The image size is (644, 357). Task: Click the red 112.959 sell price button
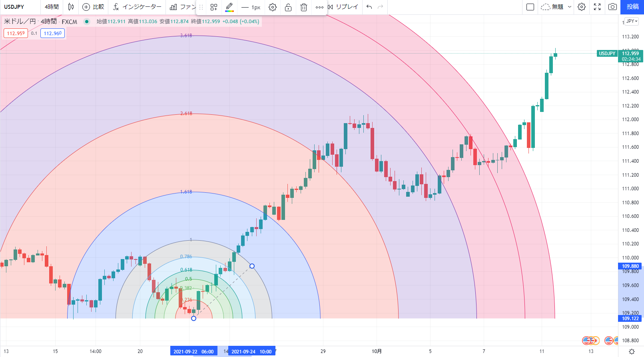(16, 33)
